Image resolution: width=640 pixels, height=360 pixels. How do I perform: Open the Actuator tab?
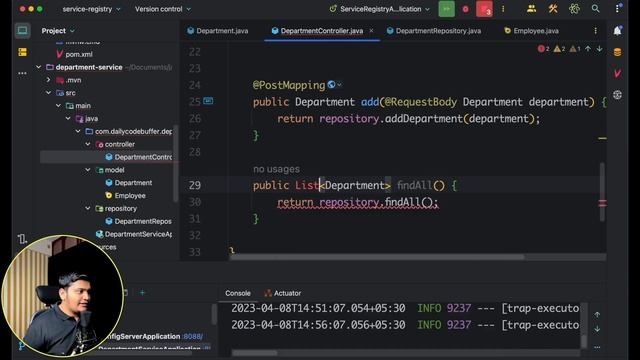tap(282, 293)
